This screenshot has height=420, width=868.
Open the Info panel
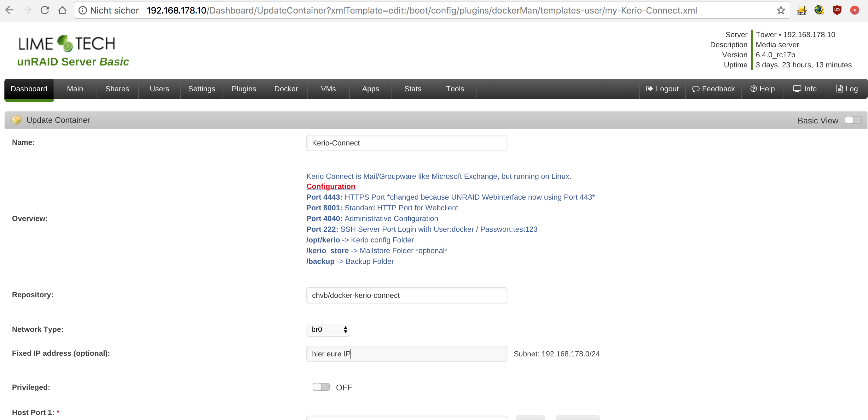click(805, 89)
